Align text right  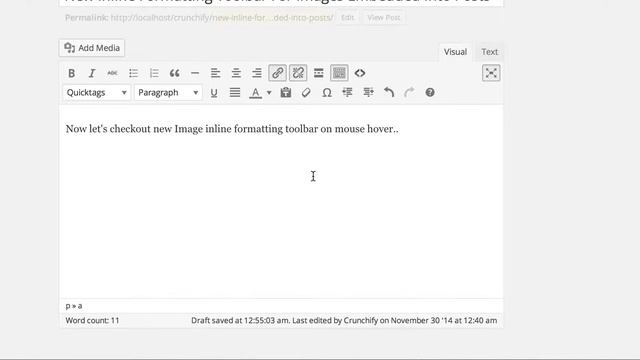coord(257,73)
